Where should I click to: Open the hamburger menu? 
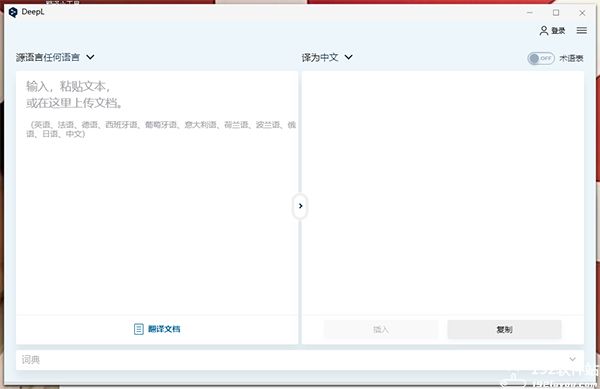582,30
